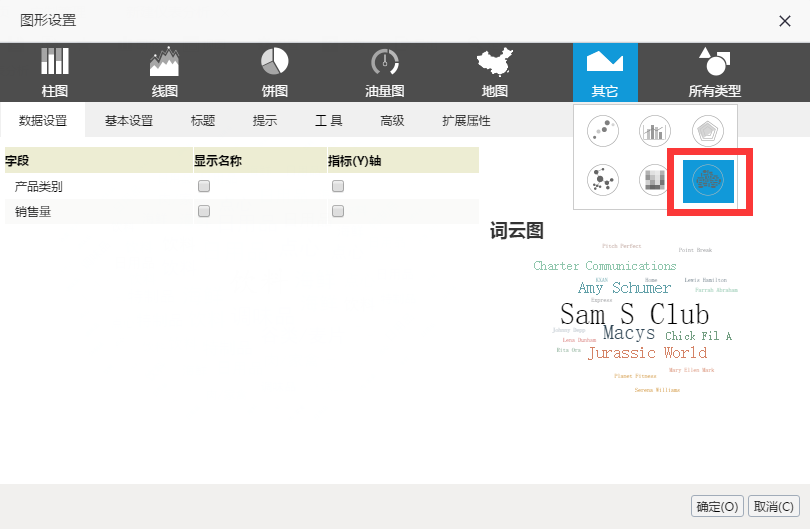Check 指标(Y)轴 box for 销售量
Screen dimensions: 810x529
(x=338, y=211)
